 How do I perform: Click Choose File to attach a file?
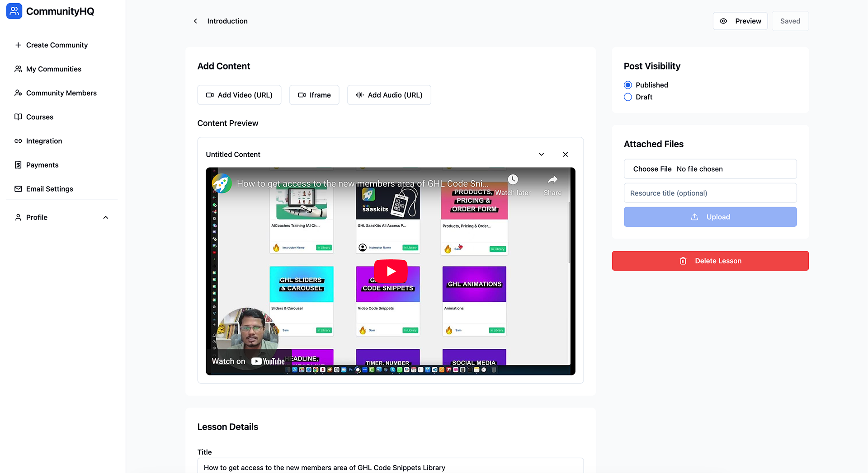[652, 169]
